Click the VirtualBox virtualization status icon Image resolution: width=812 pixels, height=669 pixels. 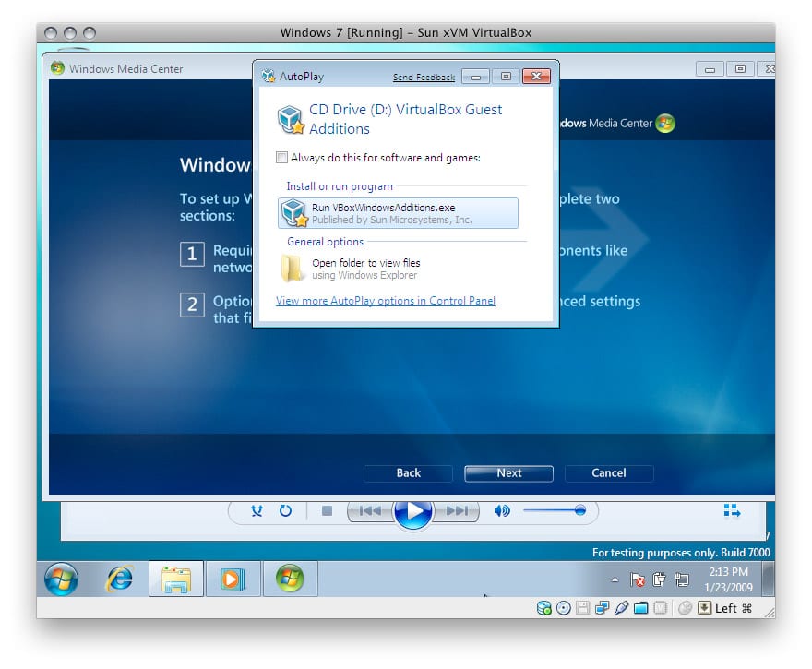(x=661, y=608)
